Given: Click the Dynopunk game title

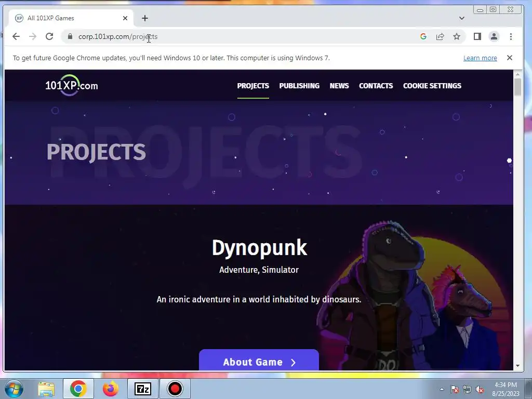Looking at the screenshot, I should 259,248.
